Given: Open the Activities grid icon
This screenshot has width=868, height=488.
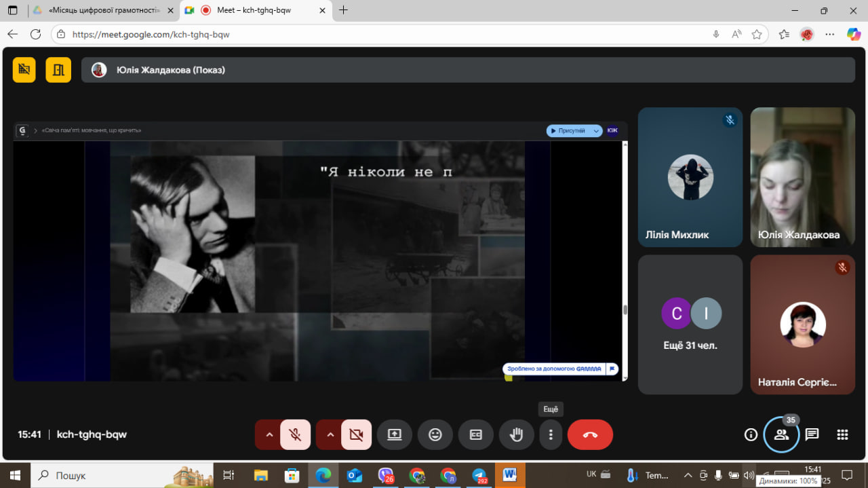Looking at the screenshot, I should click(x=842, y=435).
